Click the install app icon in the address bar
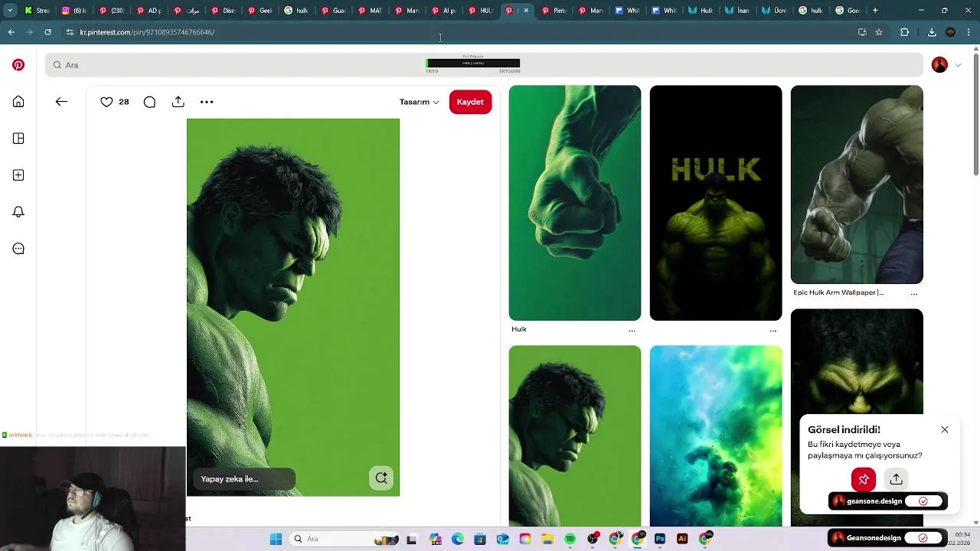The height and width of the screenshot is (551, 980). coord(862,32)
